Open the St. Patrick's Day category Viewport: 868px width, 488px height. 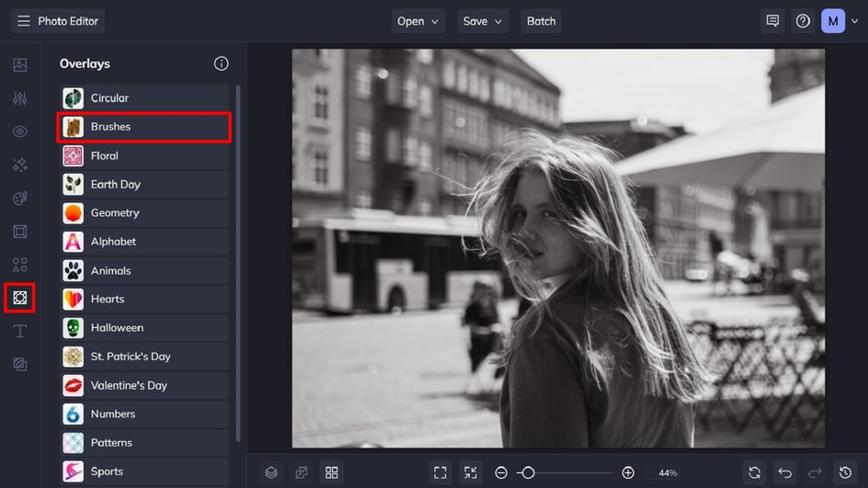point(144,357)
